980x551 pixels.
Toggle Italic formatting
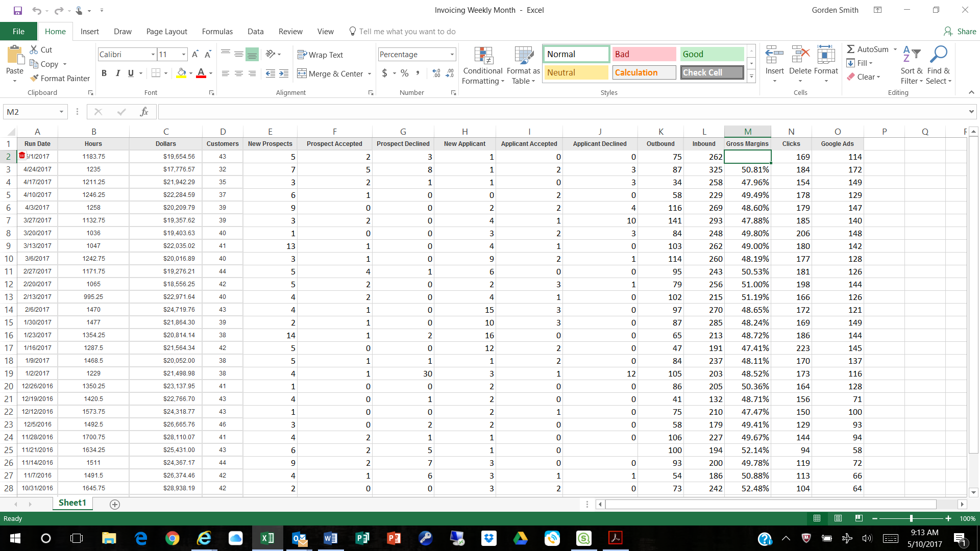117,73
